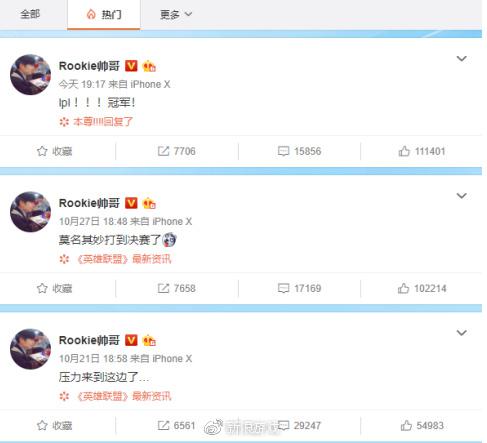Favorite the 10月21日 post via star 收藏

tap(54, 425)
